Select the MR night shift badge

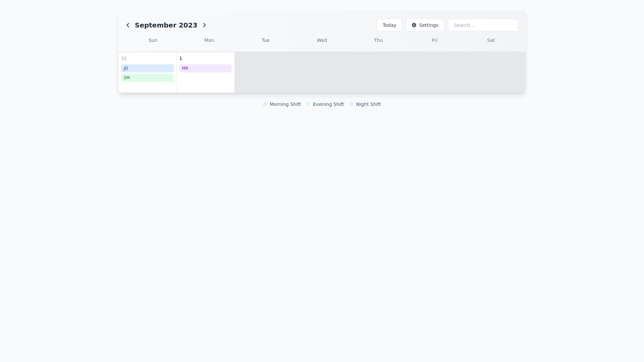coord(205,68)
